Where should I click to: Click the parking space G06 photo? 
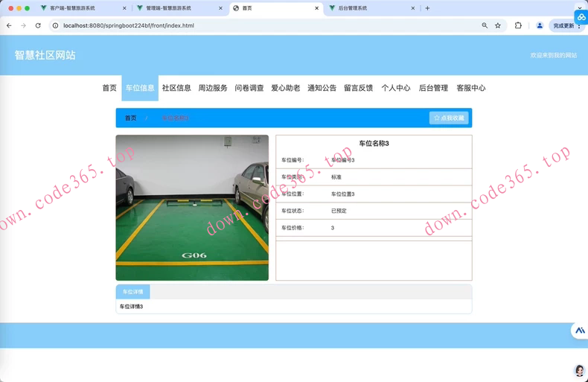click(192, 208)
